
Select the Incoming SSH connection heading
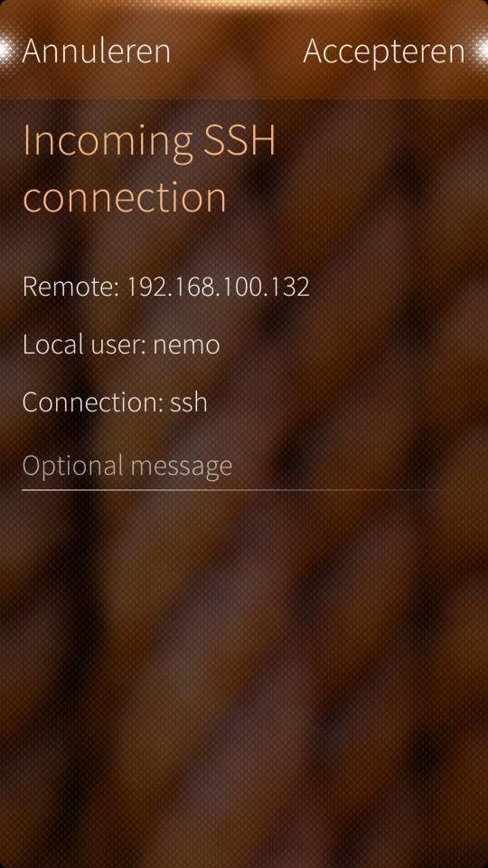coord(149,168)
